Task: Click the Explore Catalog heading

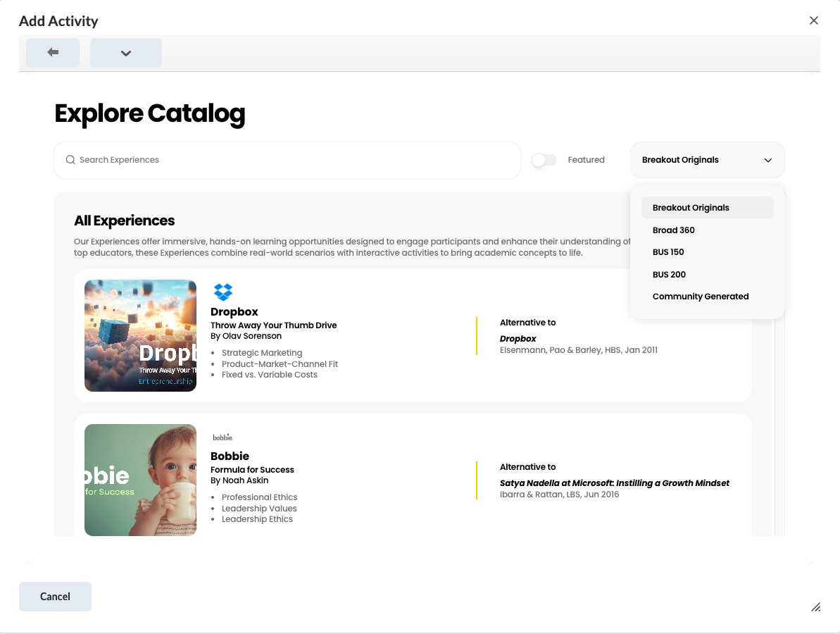Action: [150, 113]
